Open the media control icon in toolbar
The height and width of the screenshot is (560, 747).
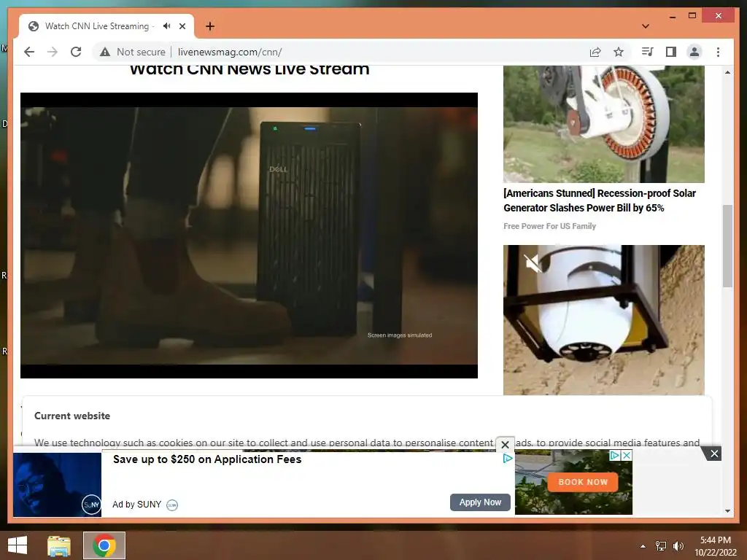(x=647, y=52)
